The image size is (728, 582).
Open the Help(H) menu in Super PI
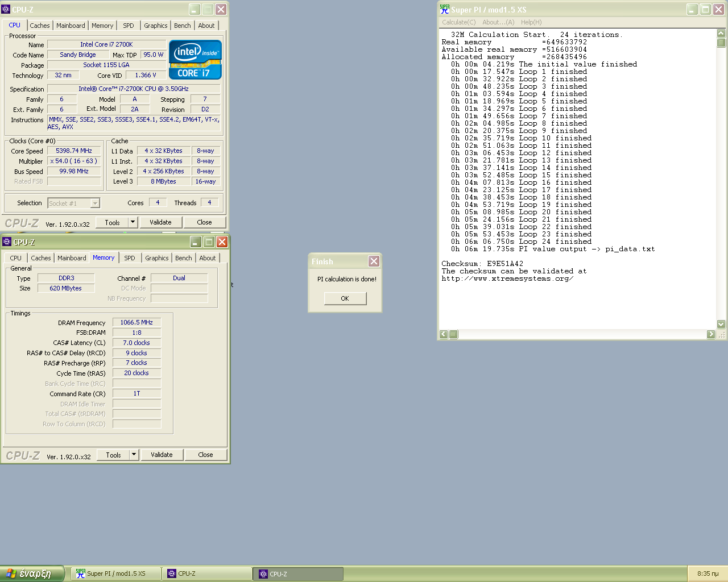pyautogui.click(x=531, y=22)
